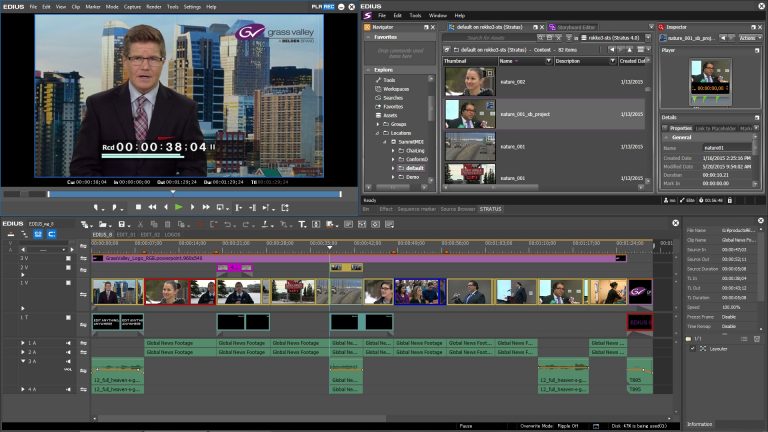Switch to the Source Browser tab
Viewport: 768px width, 432px height.
[x=456, y=209]
